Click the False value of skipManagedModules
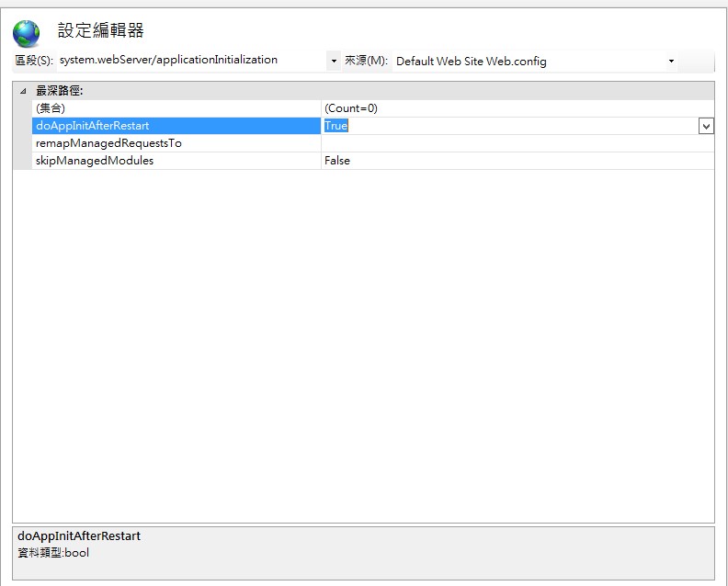The image size is (728, 586). point(518,161)
